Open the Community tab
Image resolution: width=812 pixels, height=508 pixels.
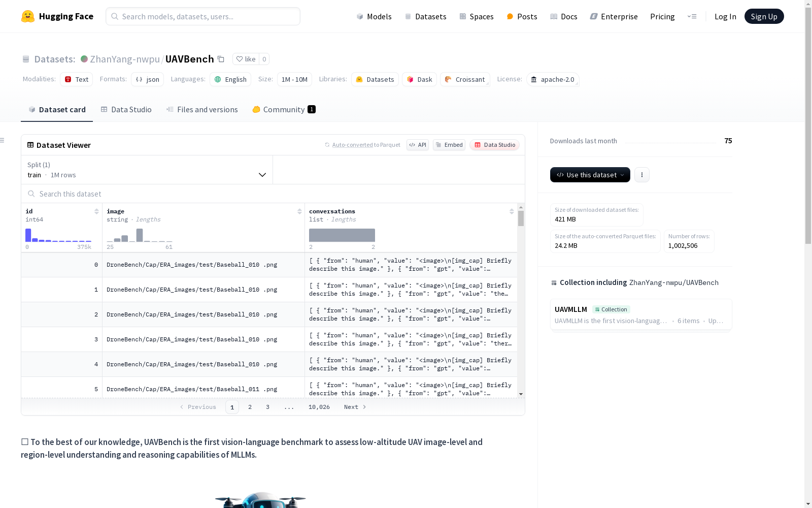[x=284, y=110]
